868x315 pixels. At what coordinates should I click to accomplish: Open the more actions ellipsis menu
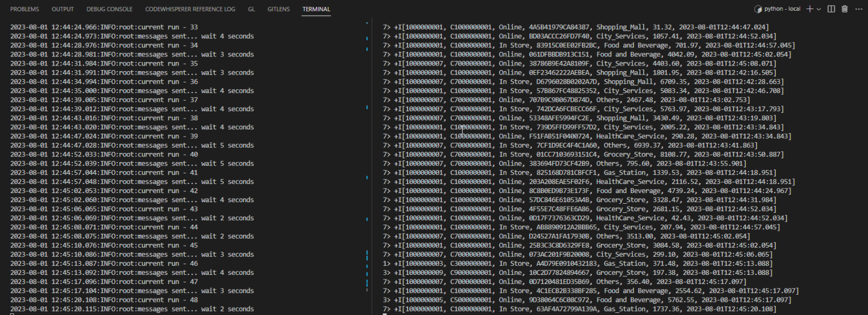858,9
